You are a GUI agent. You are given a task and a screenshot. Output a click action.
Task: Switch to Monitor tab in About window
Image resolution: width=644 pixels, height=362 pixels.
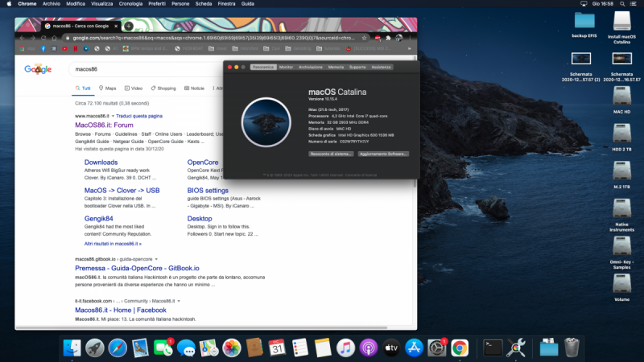tap(286, 67)
